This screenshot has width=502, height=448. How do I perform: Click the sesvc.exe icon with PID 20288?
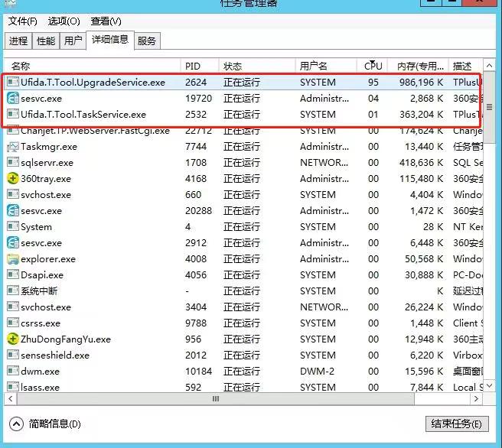(13, 210)
